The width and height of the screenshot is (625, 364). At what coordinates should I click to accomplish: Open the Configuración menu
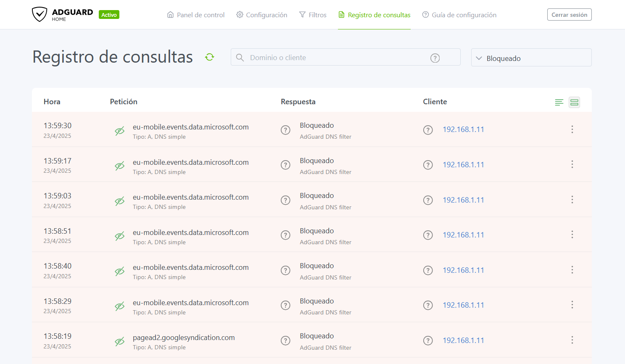point(262,15)
